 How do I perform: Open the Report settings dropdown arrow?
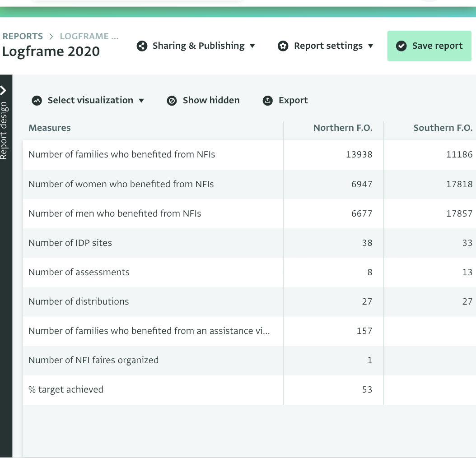(x=371, y=46)
